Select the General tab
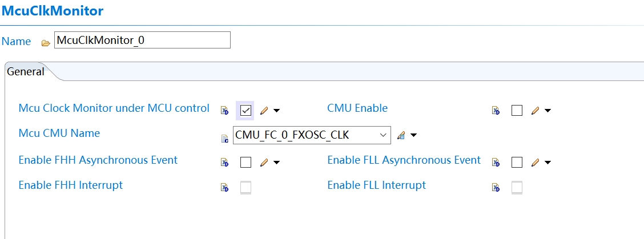Image resolution: width=644 pixels, height=239 pixels. (x=26, y=72)
